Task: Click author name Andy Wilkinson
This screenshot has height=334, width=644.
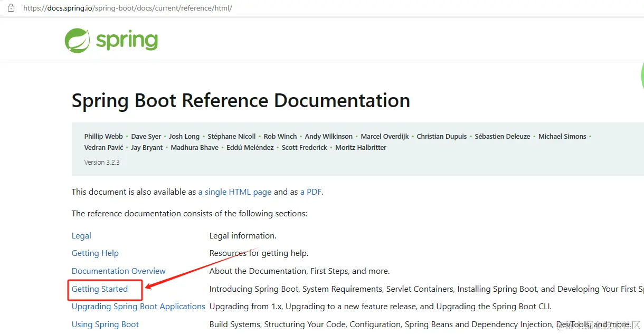Action: (329, 136)
